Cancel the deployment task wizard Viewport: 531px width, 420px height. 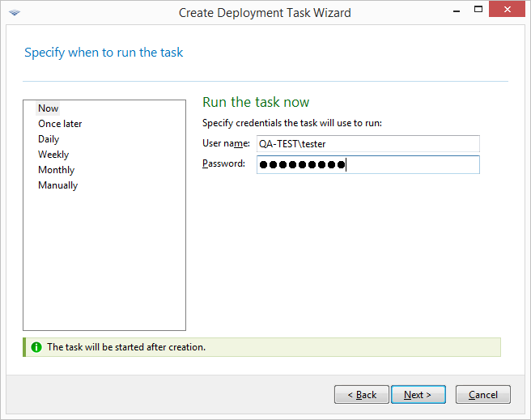click(x=482, y=395)
